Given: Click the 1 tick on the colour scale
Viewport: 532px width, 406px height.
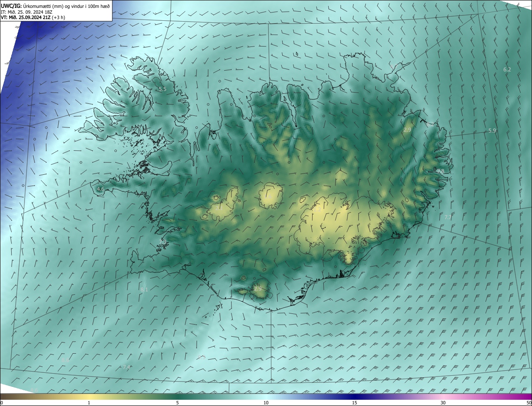Looking at the screenshot, I should (x=89, y=403).
